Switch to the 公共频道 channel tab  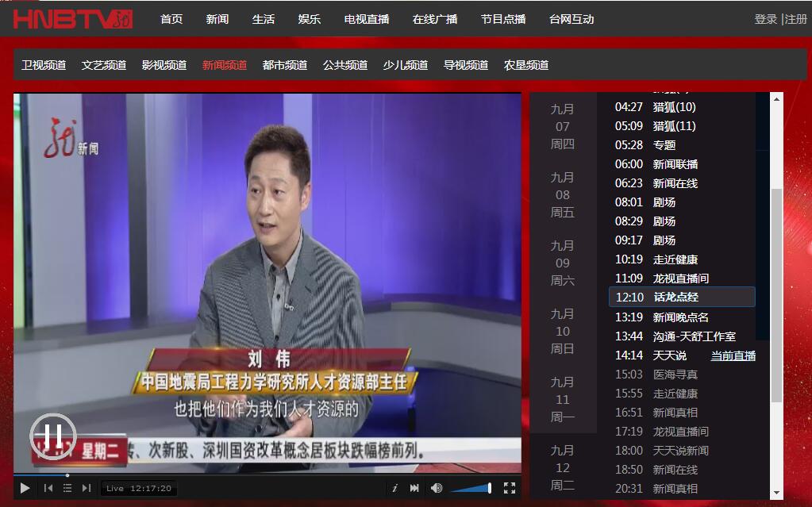pyautogui.click(x=345, y=65)
